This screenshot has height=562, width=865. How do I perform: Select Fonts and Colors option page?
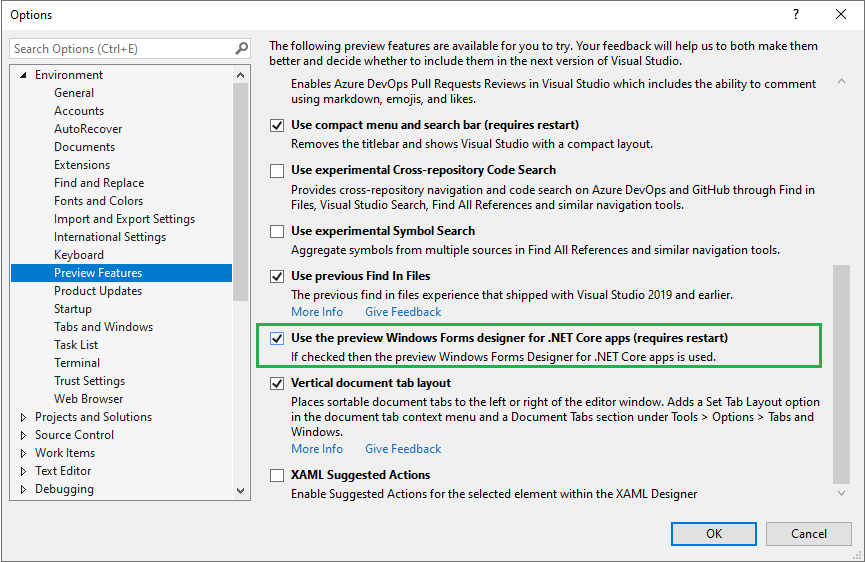98,201
